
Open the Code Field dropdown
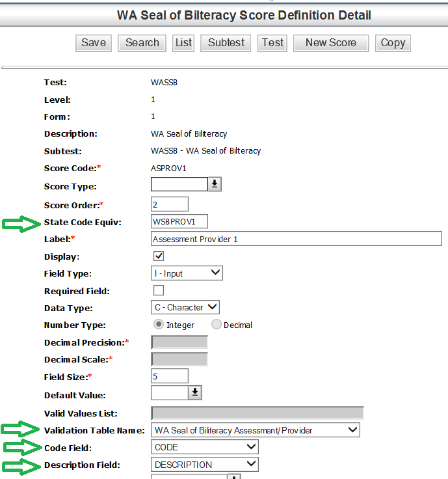(204, 447)
